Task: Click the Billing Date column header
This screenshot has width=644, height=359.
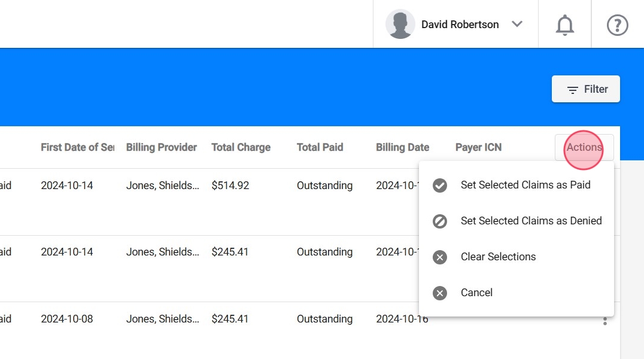Action: [x=402, y=147]
